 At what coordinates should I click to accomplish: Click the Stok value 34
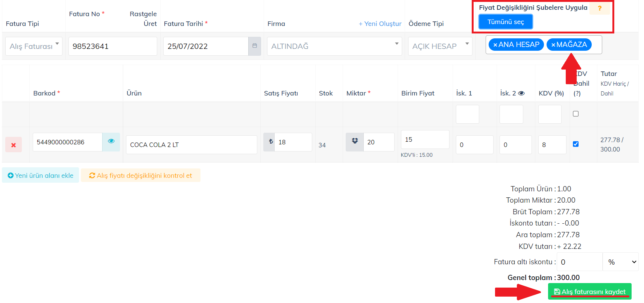[322, 145]
